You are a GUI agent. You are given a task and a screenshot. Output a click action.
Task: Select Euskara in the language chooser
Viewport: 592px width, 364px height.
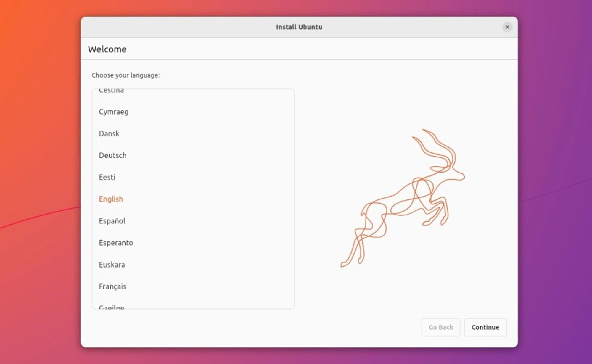point(112,264)
